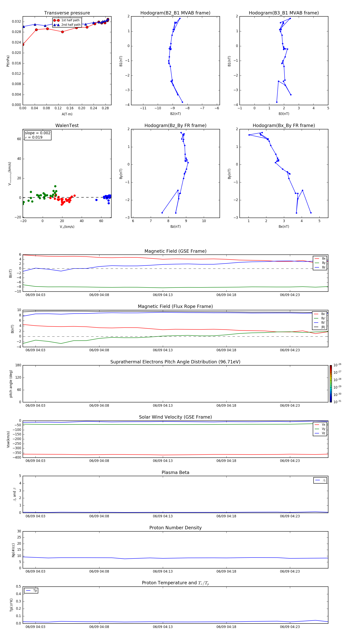The height and width of the screenshot is (644, 351).
Task: Click "06/09 04:03" tick under Plasma Beta panel
Action: (35, 516)
